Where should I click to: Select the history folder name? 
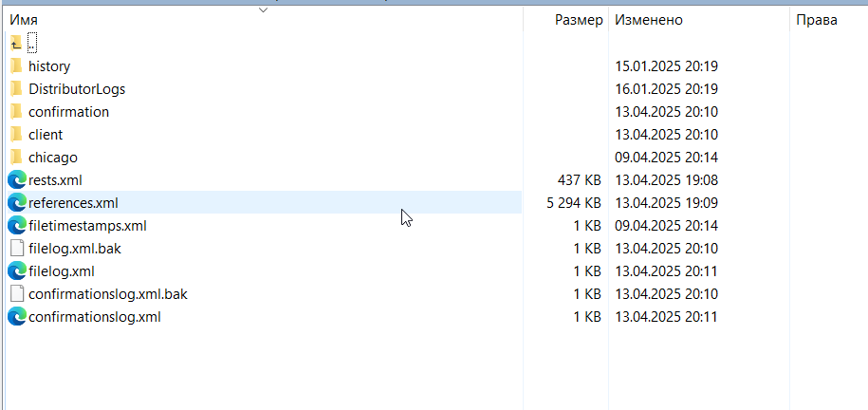pyautogui.click(x=49, y=66)
